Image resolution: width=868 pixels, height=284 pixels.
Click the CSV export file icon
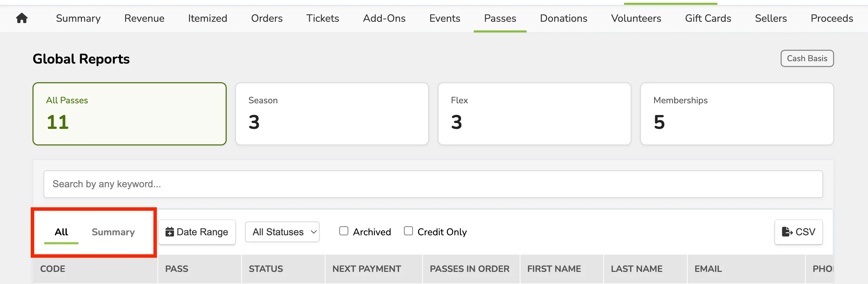pos(787,232)
